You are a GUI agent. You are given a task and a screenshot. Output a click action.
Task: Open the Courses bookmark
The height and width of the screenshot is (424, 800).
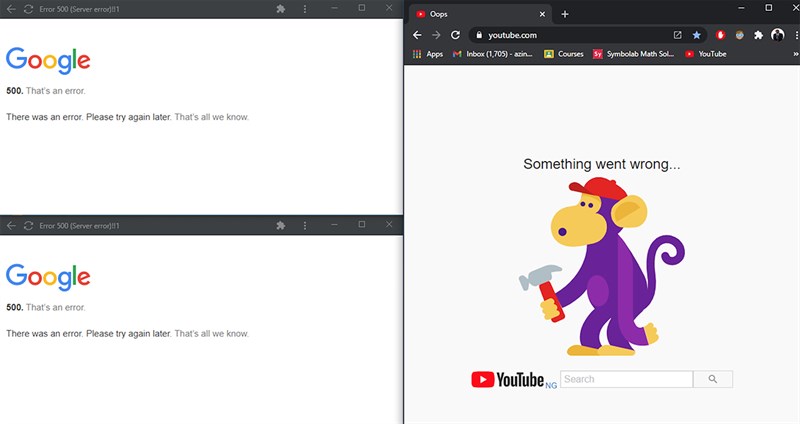point(564,54)
